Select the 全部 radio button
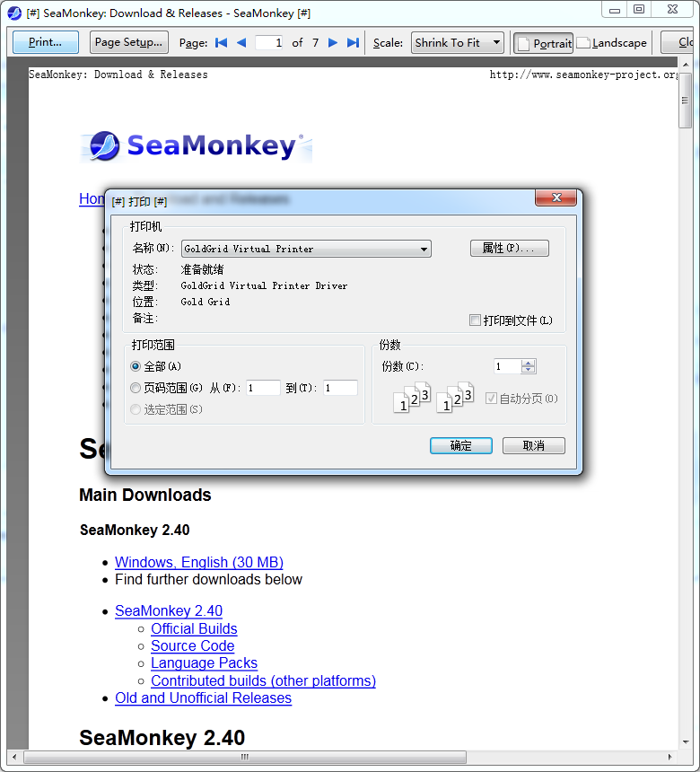The image size is (700, 772). [x=136, y=366]
